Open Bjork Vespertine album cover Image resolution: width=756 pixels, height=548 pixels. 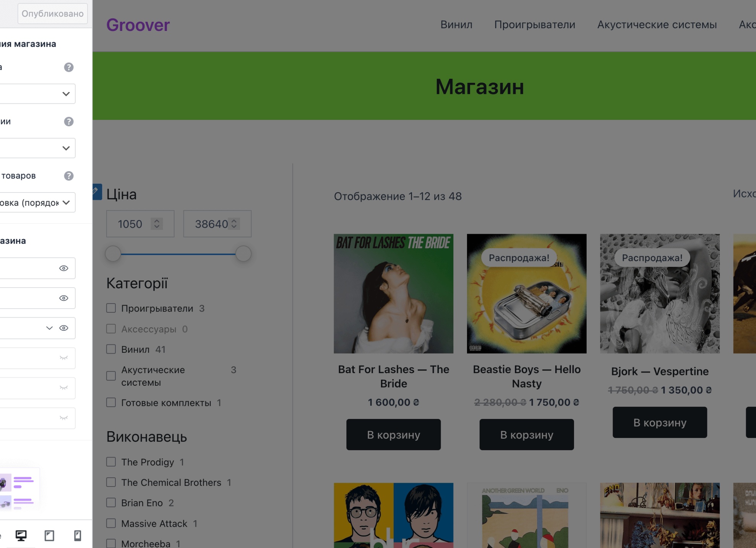point(660,294)
